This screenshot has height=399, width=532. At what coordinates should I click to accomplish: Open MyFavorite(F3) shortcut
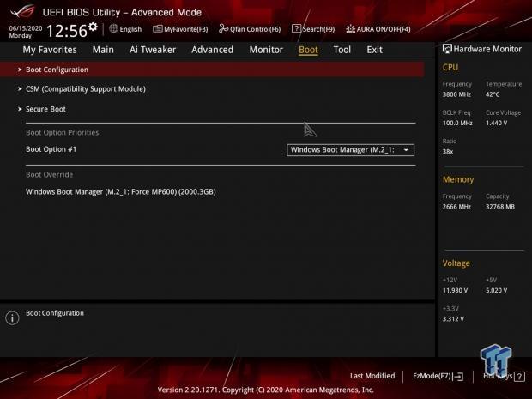click(180, 29)
